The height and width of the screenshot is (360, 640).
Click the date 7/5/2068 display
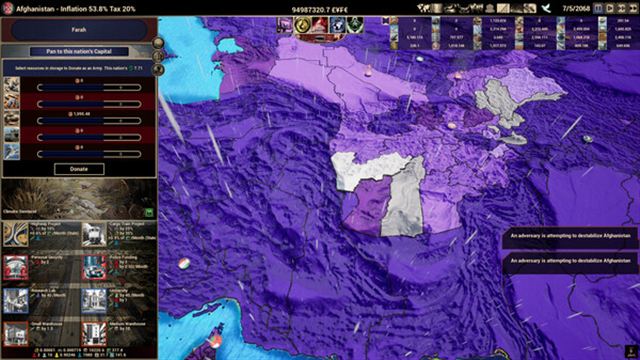coord(576,9)
